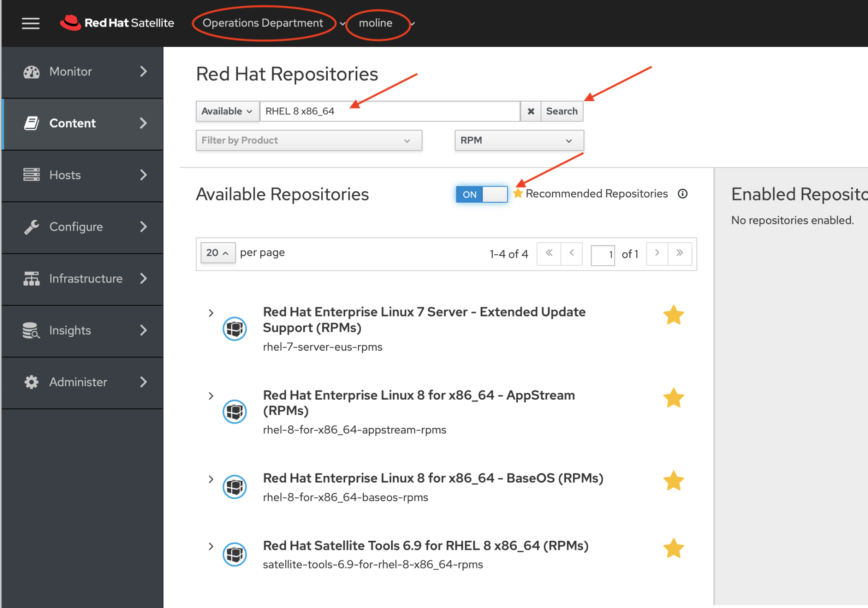Select the RPM content type dropdown

518,139
